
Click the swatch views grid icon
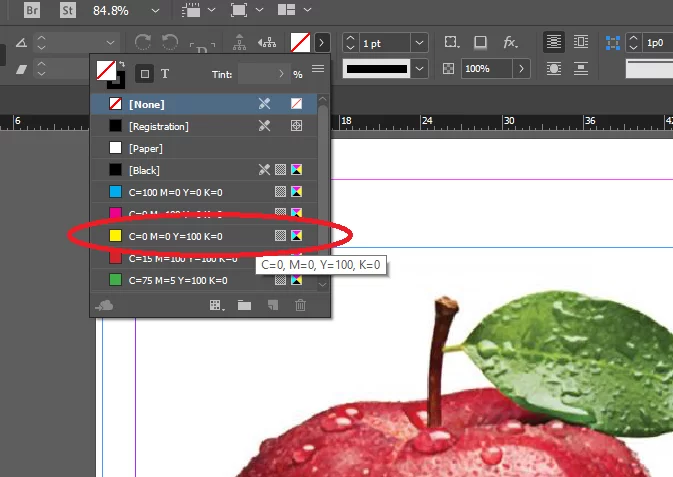[216, 305]
